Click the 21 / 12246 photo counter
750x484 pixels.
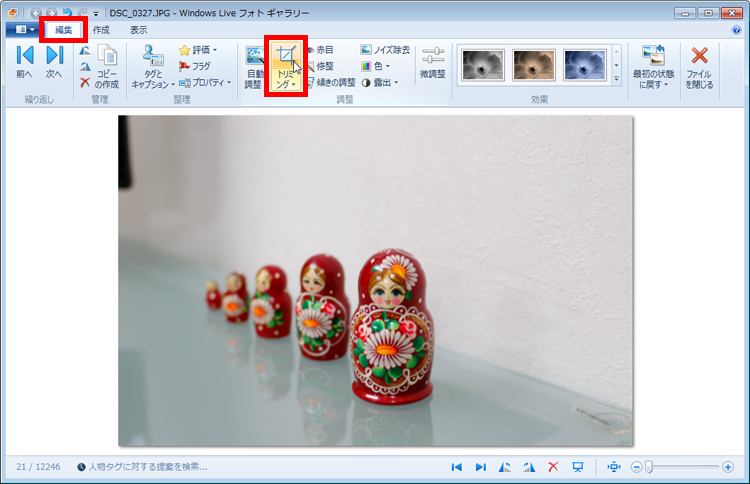click(x=38, y=467)
